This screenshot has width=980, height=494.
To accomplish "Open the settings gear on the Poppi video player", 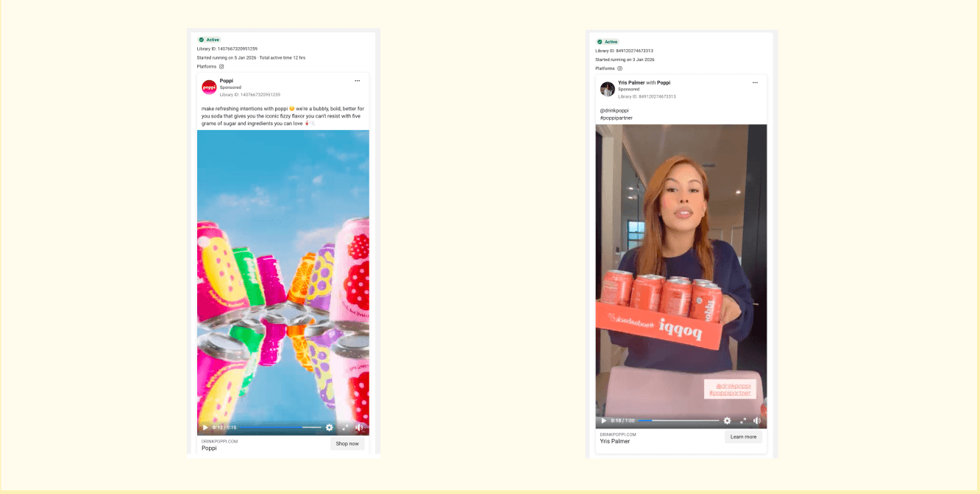I will (329, 427).
